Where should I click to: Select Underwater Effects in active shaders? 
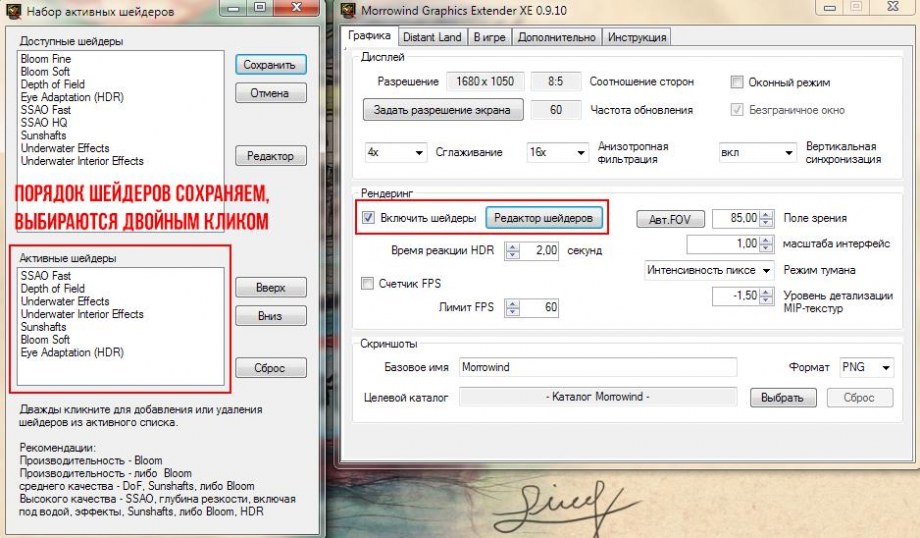point(65,302)
